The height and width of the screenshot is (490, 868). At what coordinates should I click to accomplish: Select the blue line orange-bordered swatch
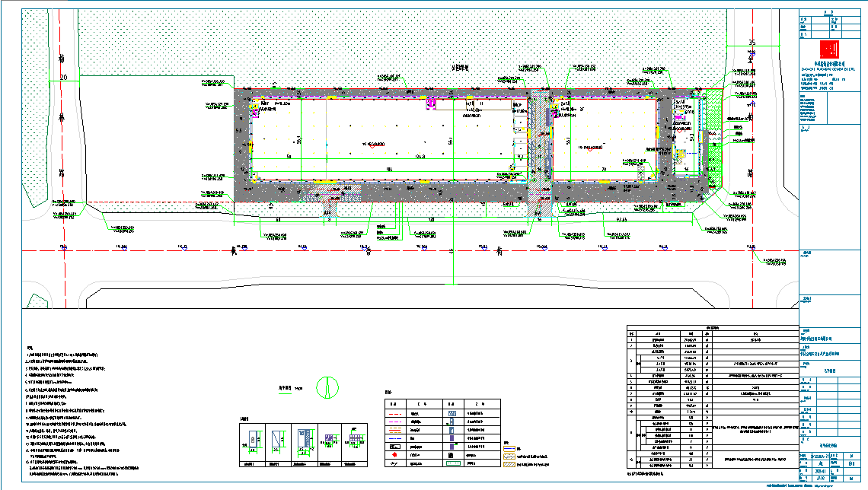point(509,448)
